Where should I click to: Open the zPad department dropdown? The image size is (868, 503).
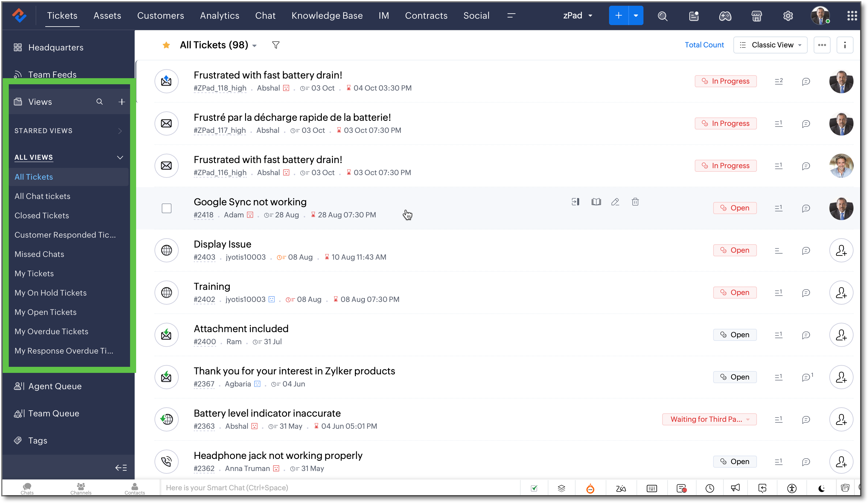pyautogui.click(x=578, y=15)
